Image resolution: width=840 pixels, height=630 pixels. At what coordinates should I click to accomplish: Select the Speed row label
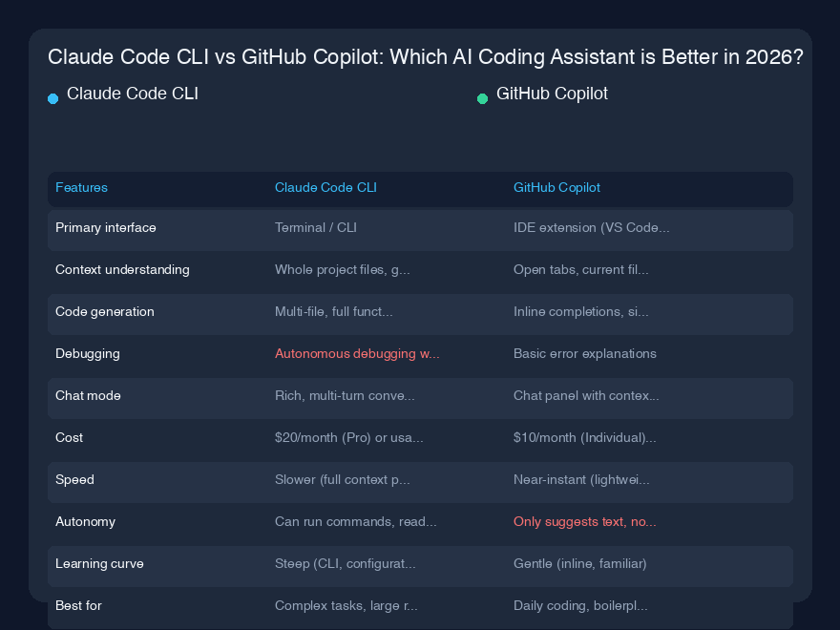(74, 479)
